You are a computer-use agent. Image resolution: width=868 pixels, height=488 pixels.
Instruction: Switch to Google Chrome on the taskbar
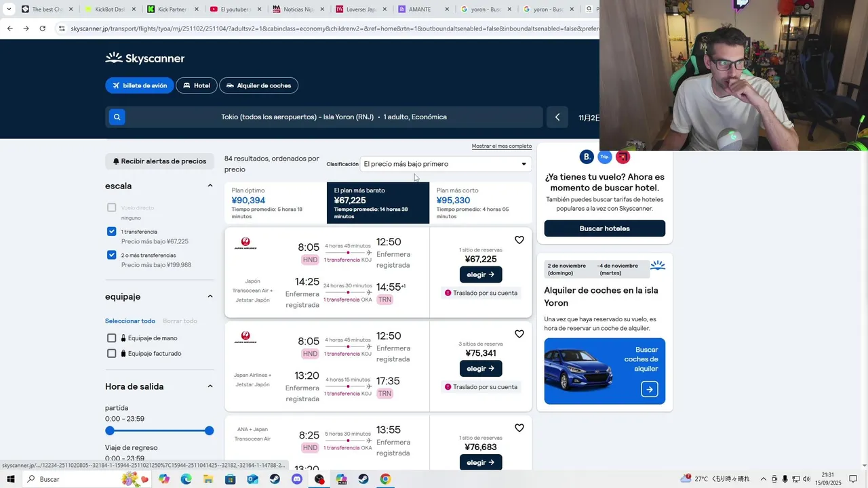click(x=385, y=479)
